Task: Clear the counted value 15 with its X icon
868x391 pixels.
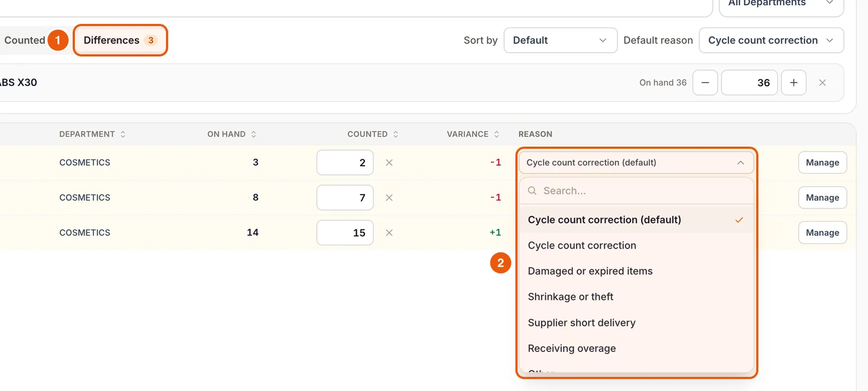Action: (389, 232)
